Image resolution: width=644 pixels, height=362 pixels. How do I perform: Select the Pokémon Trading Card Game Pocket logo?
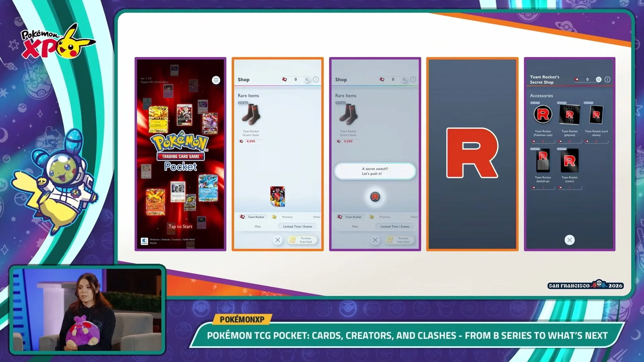[x=180, y=151]
